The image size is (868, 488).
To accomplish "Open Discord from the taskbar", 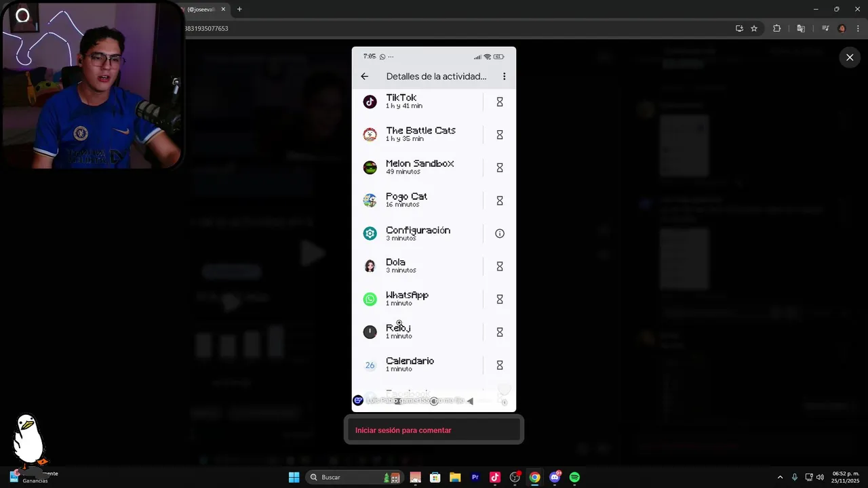I will click(x=555, y=477).
